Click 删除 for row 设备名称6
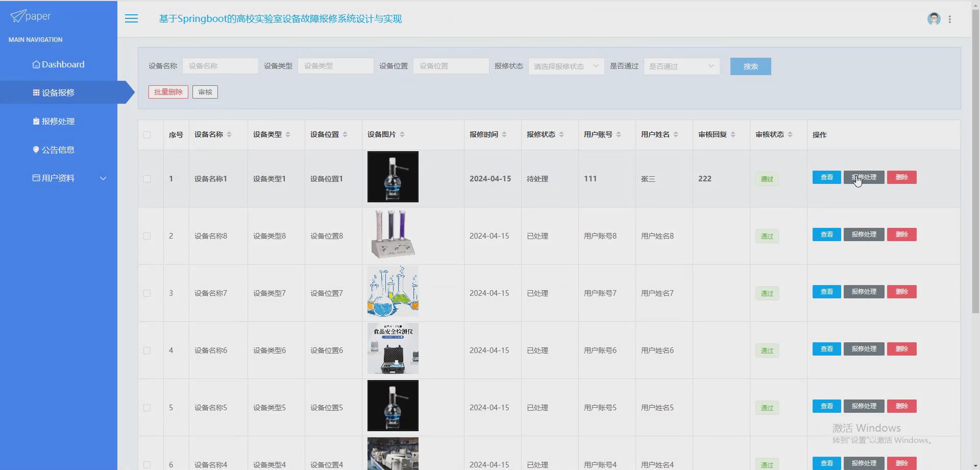The image size is (980, 470). [x=902, y=349]
